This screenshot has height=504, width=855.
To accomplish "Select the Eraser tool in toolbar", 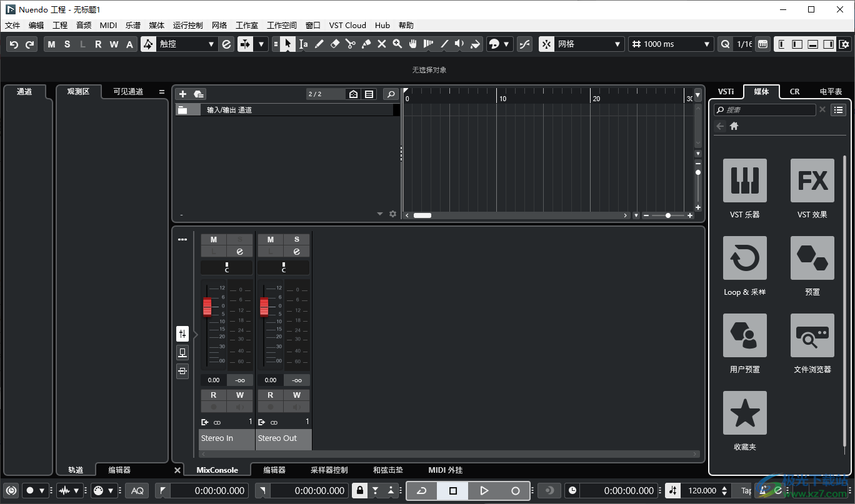I will pyautogui.click(x=334, y=44).
